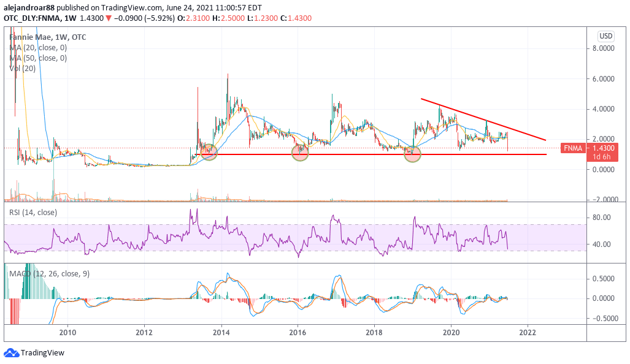Click the Fannie Mae, 1W, OTC title
Image resolution: width=630 pixels, height=364 pixels.
click(47, 37)
